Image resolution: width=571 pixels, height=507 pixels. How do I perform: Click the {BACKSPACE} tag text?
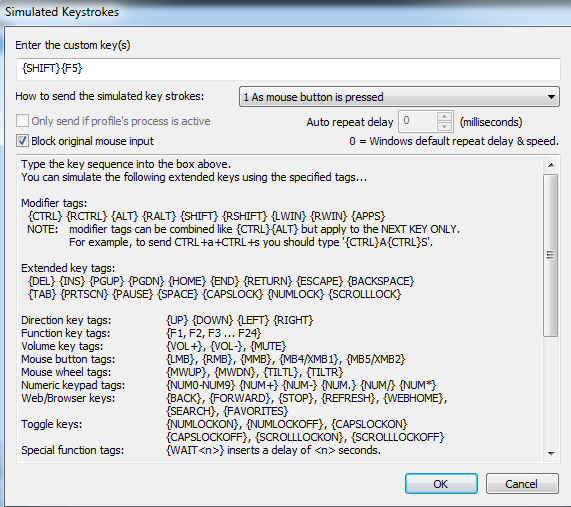point(381,281)
